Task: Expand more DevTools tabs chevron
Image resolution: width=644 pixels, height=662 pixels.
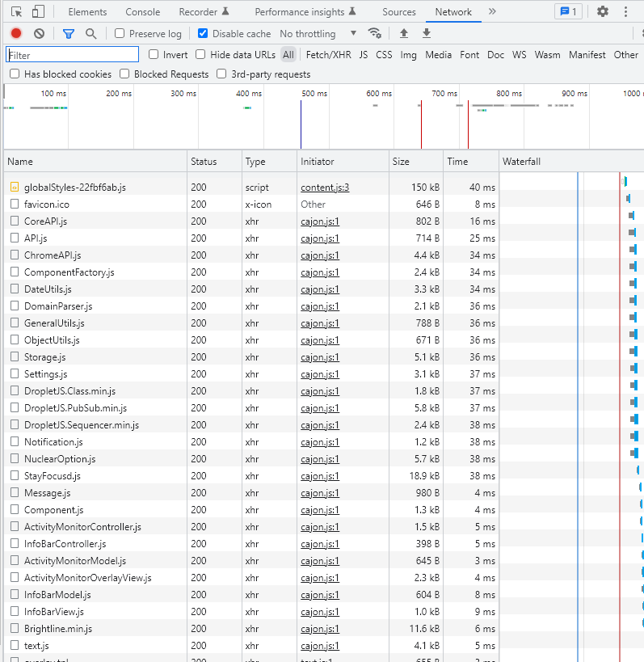Action: [492, 11]
